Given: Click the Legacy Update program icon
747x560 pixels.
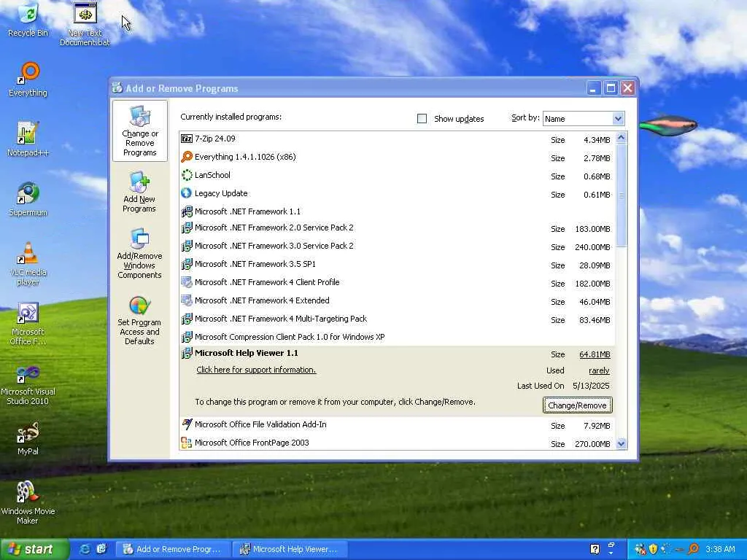Looking at the screenshot, I should (x=187, y=193).
